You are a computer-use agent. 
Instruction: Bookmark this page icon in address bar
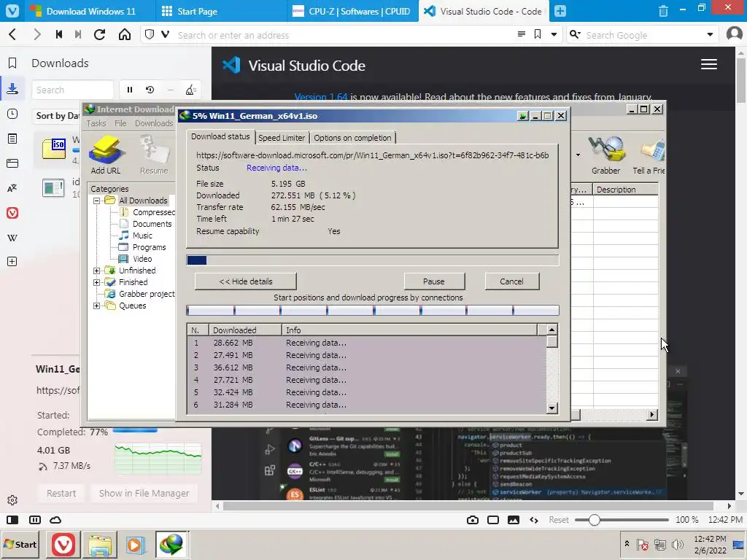coord(538,34)
